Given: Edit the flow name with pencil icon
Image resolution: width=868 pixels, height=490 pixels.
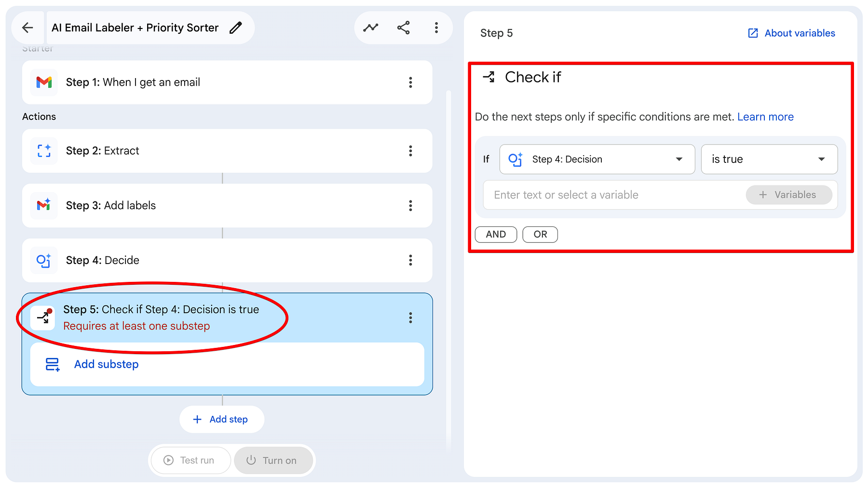Looking at the screenshot, I should point(235,28).
